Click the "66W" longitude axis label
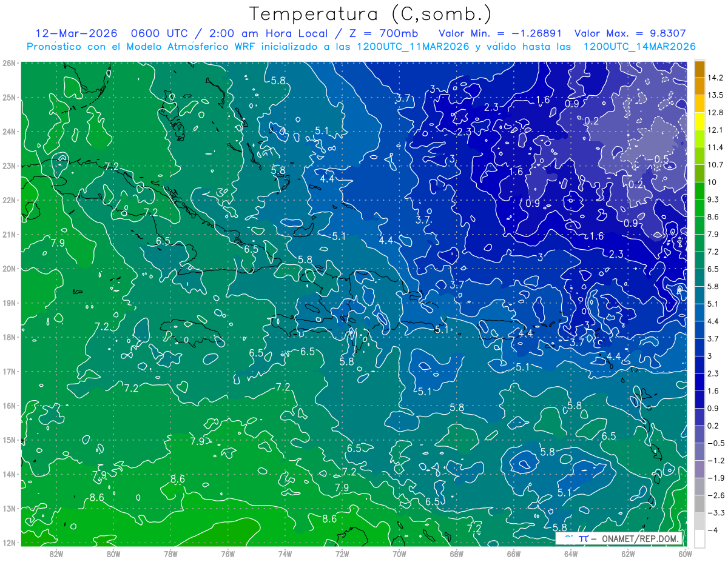 point(513,554)
